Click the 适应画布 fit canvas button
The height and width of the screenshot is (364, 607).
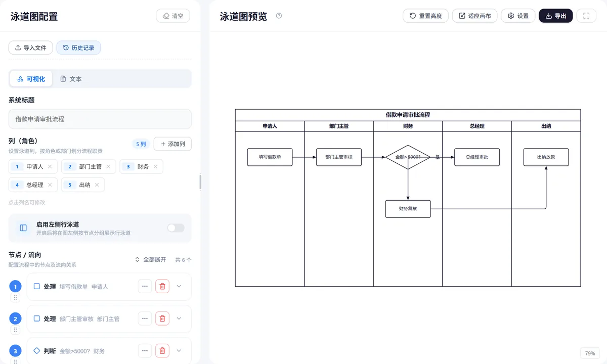[x=474, y=16]
